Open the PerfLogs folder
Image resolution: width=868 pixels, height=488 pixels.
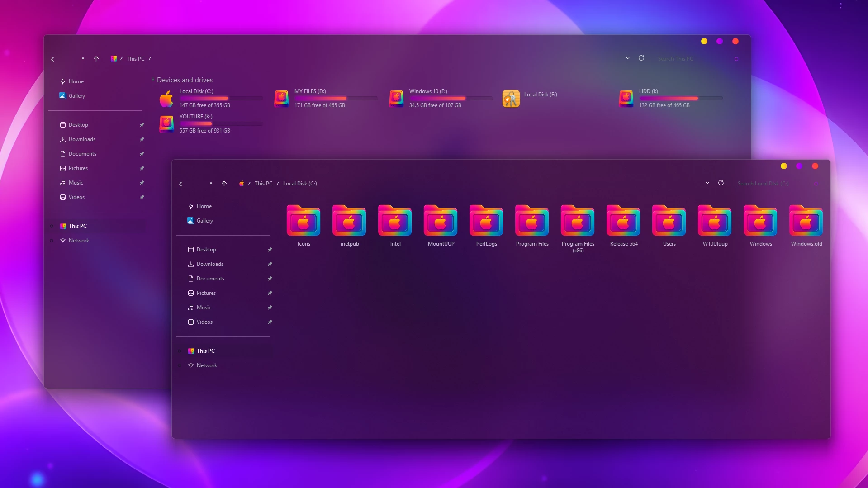click(x=486, y=226)
